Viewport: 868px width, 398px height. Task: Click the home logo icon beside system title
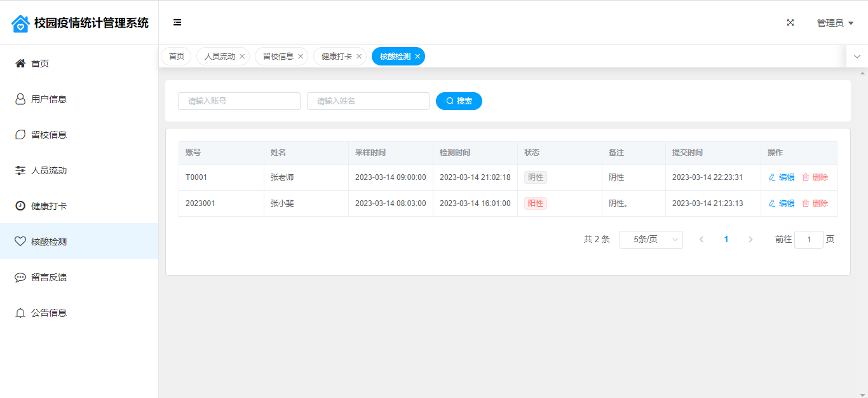(x=20, y=24)
